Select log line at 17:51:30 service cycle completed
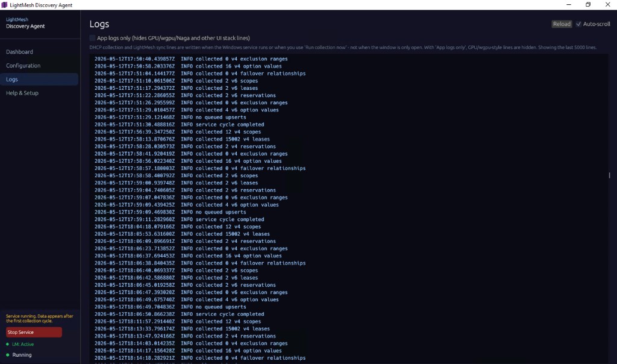This screenshot has width=617, height=364. click(179, 124)
